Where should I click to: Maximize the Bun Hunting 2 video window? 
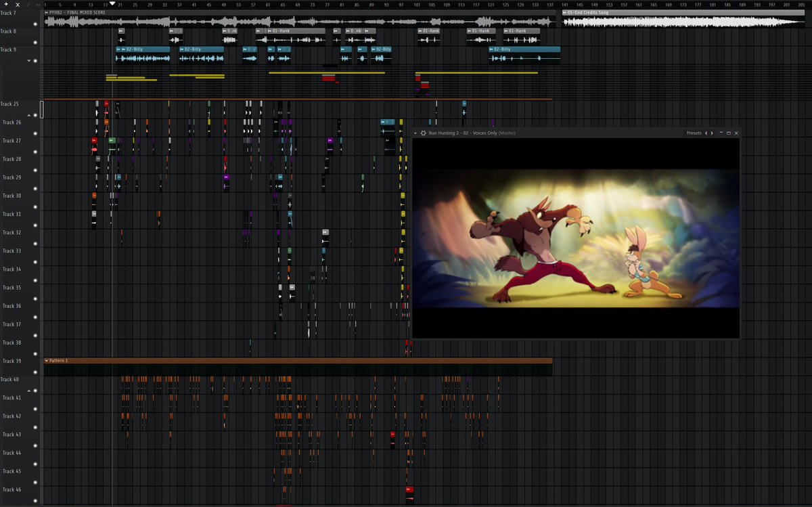pos(729,133)
